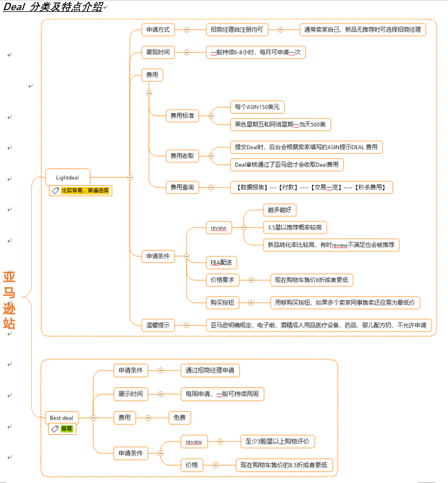The width and height of the screenshot is (448, 483).
Task: Collapse the Best deal review branch
Action: tap(220, 442)
